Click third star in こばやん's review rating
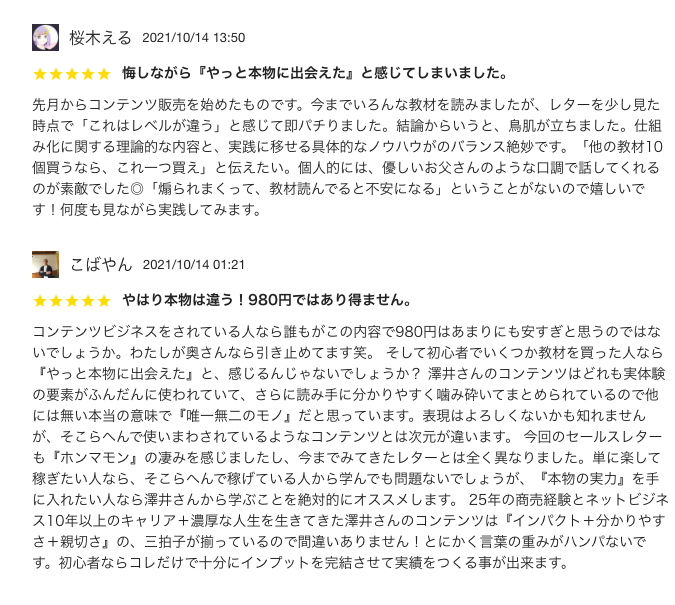Image resolution: width=675 pixels, height=605 pixels. point(72,300)
